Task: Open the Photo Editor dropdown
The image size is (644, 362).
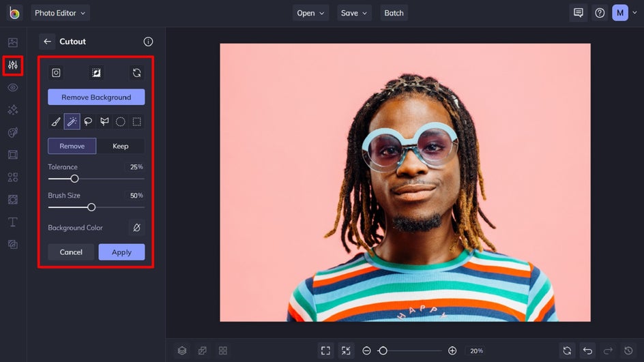Action: pyautogui.click(x=60, y=13)
